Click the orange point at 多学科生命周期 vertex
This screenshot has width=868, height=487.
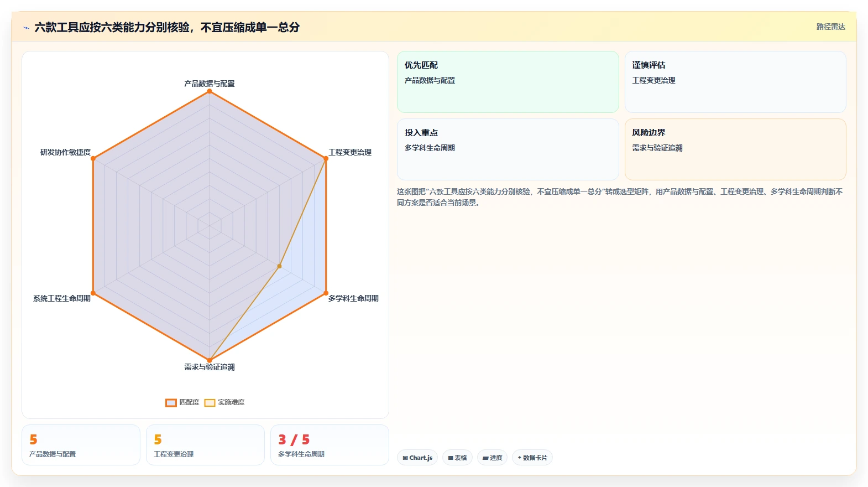click(326, 293)
